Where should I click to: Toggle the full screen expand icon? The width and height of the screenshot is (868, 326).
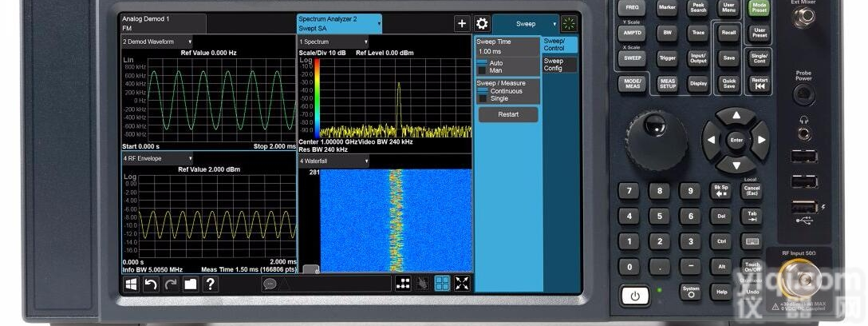coord(462,284)
